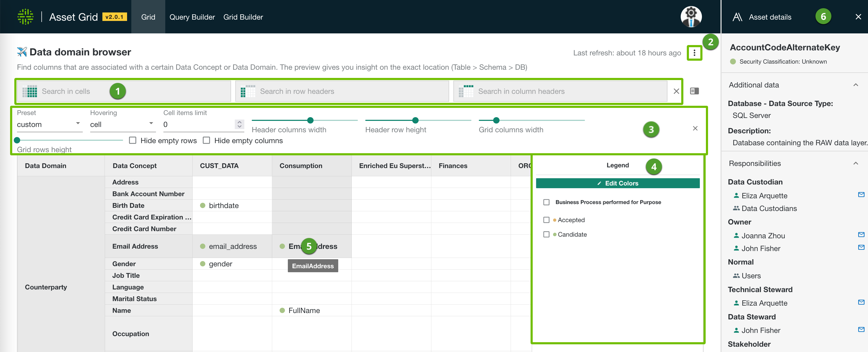The image size is (868, 352).
Task: Click the Security Classification green dot
Action: [x=732, y=61]
